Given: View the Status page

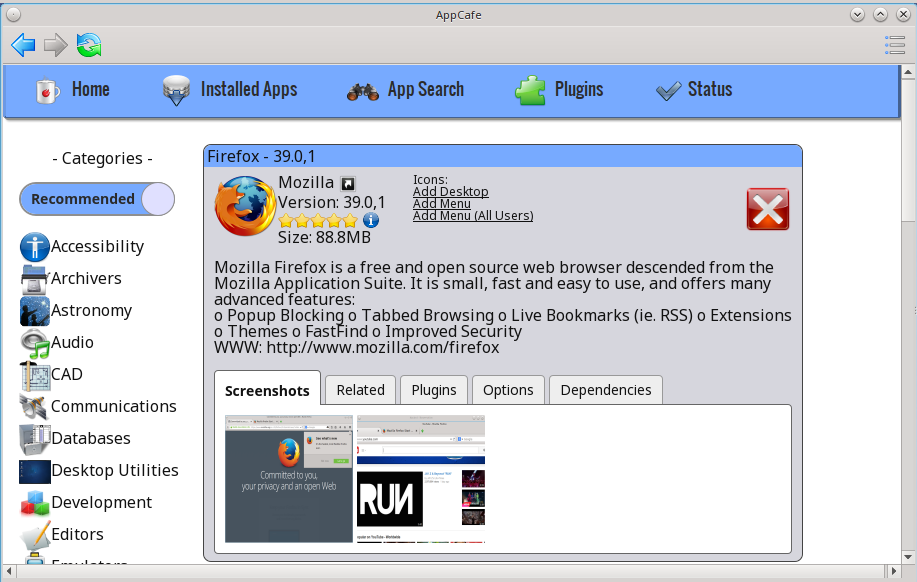Looking at the screenshot, I should (x=694, y=91).
